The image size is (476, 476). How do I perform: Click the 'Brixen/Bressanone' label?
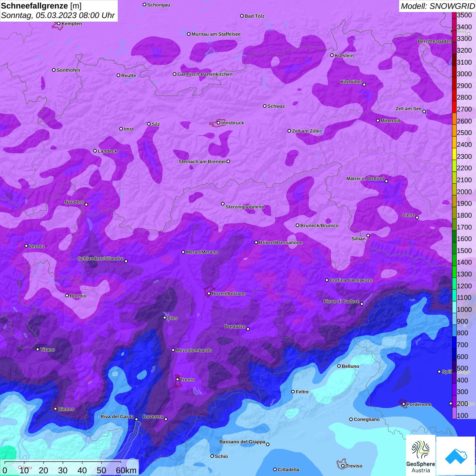pos(280,242)
